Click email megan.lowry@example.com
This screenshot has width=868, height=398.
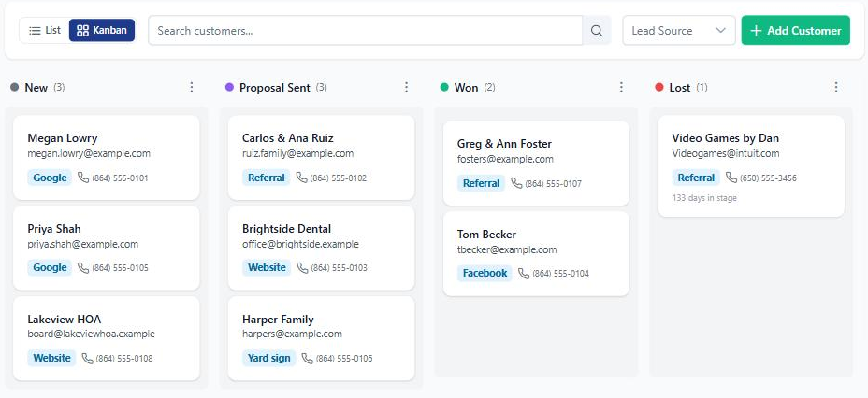pos(89,153)
